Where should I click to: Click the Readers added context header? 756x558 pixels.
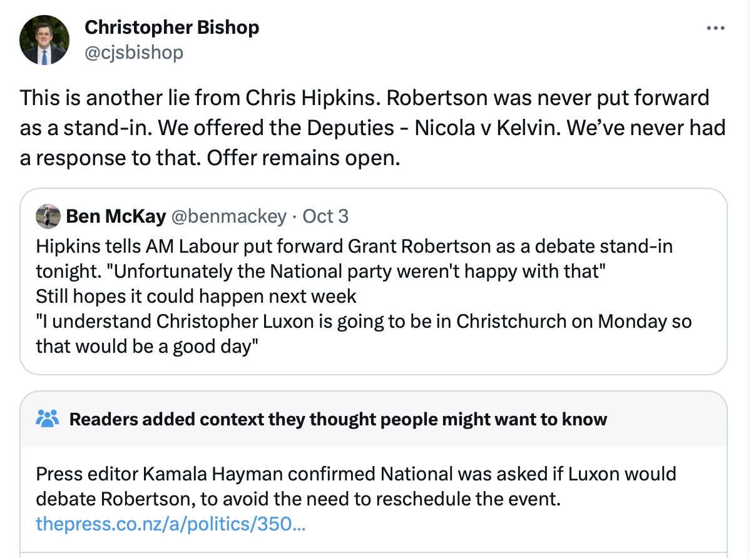coord(338,419)
